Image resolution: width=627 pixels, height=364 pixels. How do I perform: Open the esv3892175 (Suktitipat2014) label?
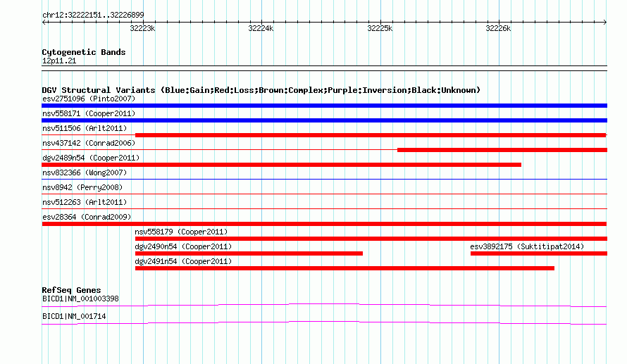[x=527, y=246]
